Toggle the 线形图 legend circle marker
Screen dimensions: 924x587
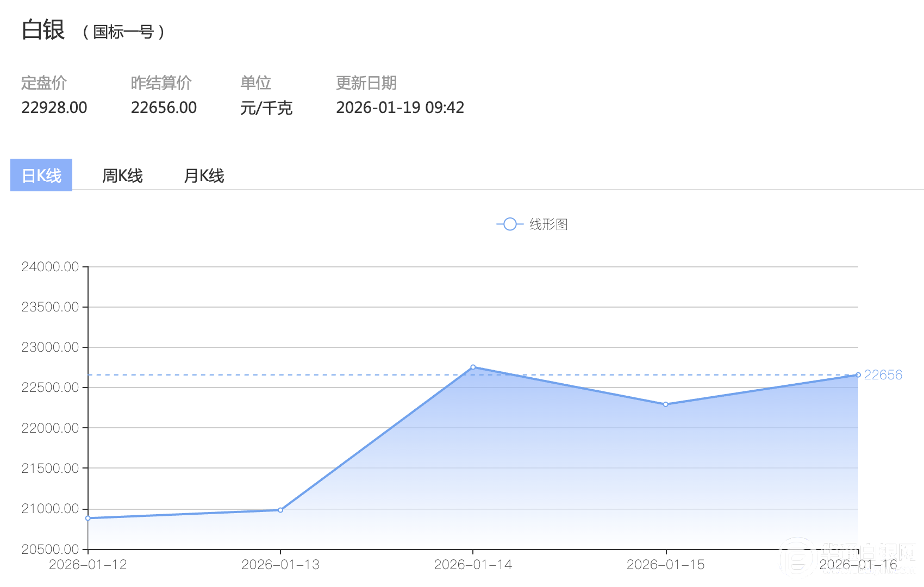pyautogui.click(x=509, y=224)
